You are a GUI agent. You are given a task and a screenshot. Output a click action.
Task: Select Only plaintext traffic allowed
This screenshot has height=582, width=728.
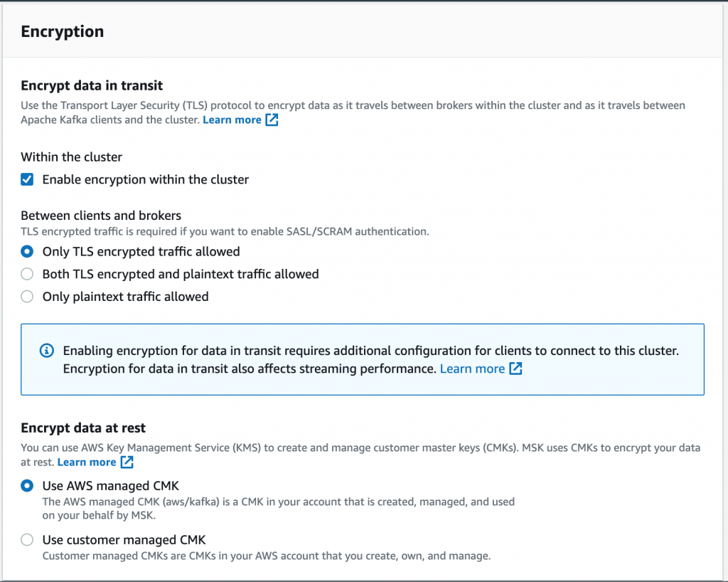tap(26, 296)
